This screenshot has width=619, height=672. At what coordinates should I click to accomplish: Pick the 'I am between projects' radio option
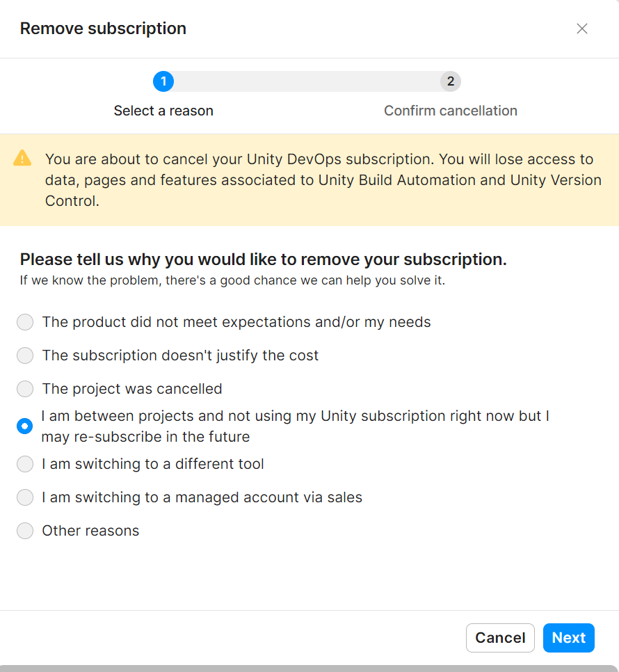[25, 426]
